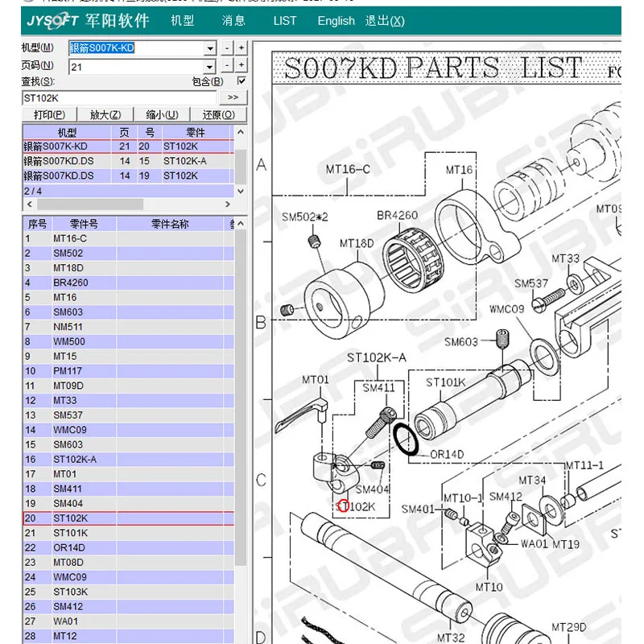Click the results list scroll down arrow

[x=241, y=191]
